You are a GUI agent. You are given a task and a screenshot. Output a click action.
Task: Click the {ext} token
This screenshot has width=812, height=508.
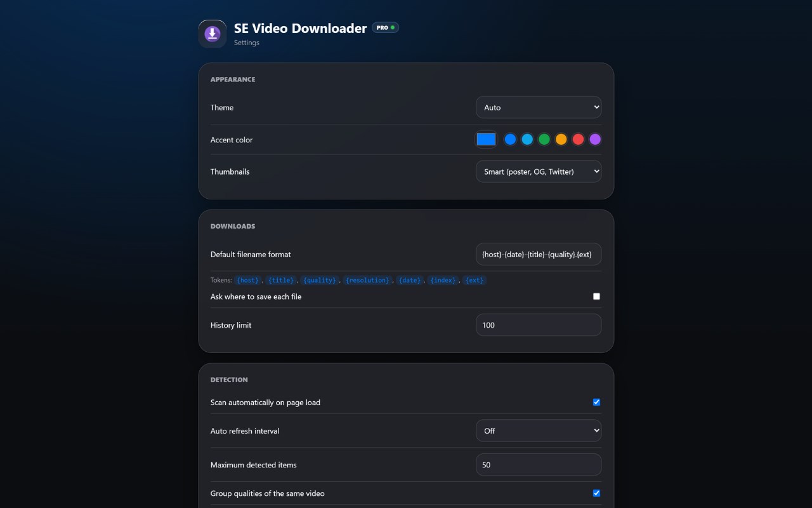click(475, 280)
